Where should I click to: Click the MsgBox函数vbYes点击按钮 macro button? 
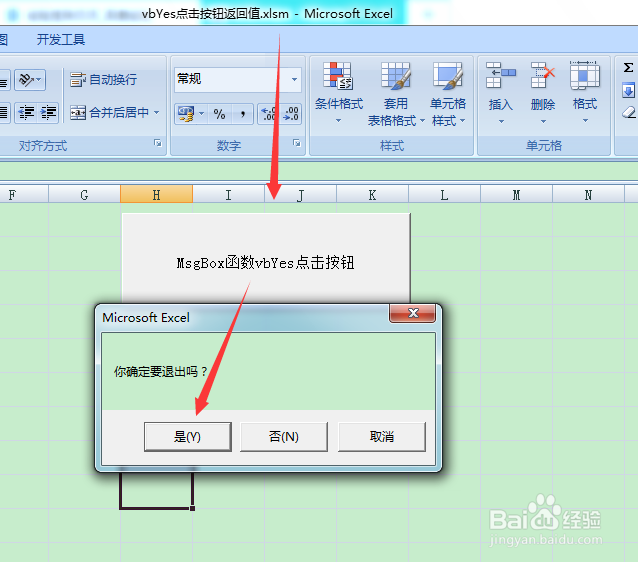point(266,258)
